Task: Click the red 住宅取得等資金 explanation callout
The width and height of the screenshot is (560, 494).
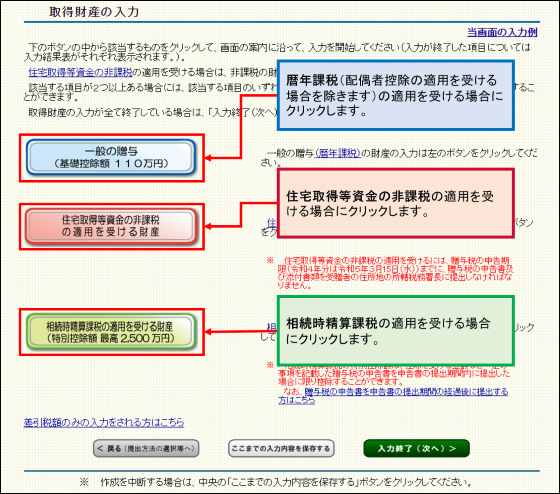Action: [396, 203]
